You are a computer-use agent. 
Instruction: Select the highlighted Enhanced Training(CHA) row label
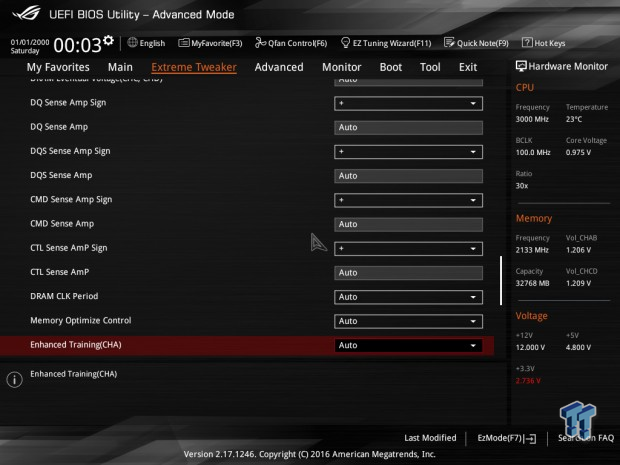point(76,345)
